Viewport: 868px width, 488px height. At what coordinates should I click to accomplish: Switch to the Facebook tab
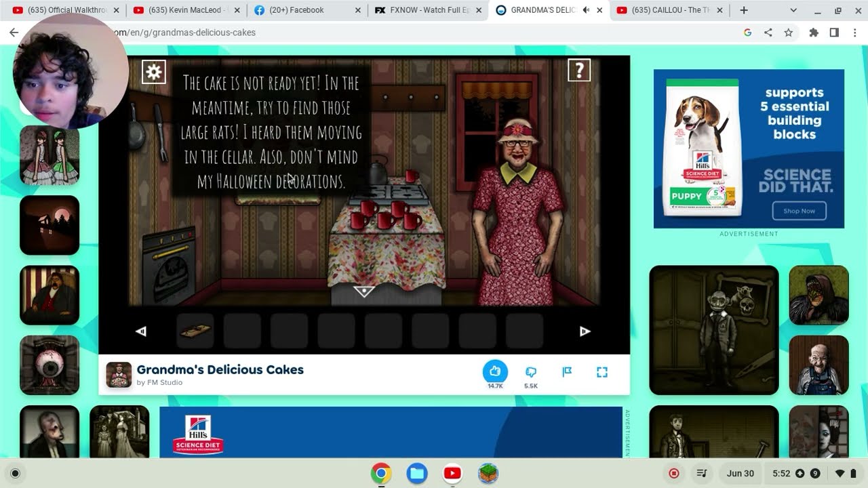click(x=307, y=10)
